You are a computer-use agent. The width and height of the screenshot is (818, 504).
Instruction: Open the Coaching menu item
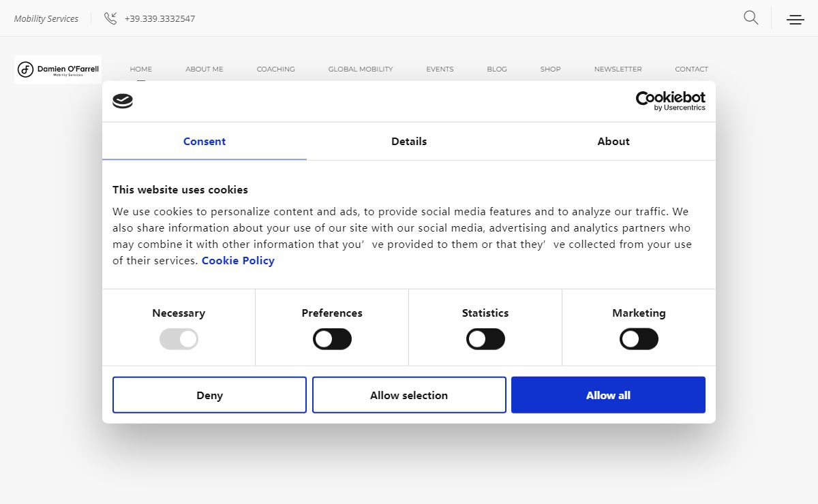click(x=275, y=69)
